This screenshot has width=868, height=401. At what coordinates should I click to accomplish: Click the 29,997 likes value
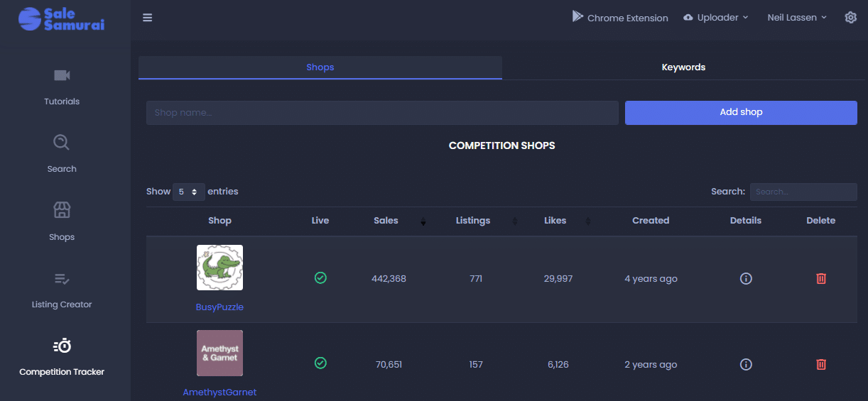click(558, 279)
